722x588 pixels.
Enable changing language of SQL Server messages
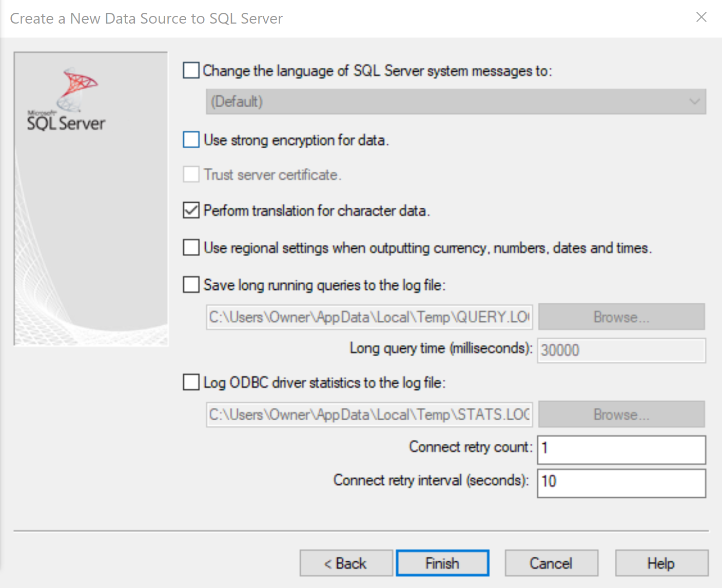190,70
